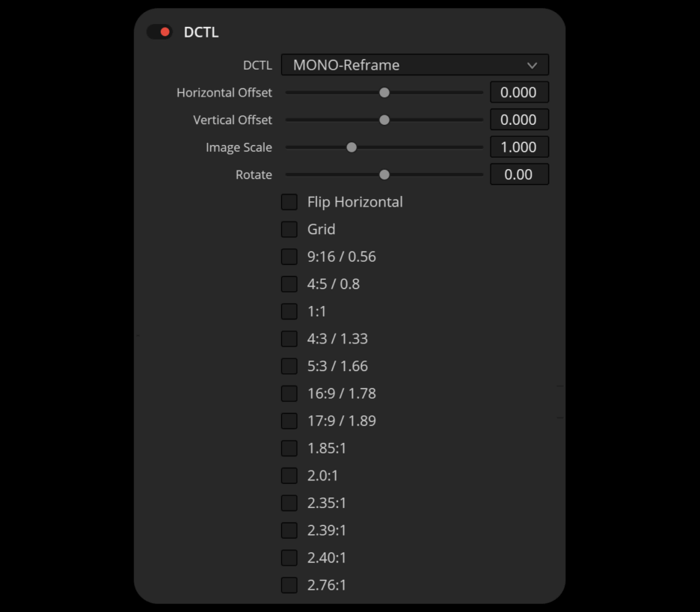Click the Vertical Offset slider handle
This screenshot has height=612, width=700.
[x=384, y=120]
